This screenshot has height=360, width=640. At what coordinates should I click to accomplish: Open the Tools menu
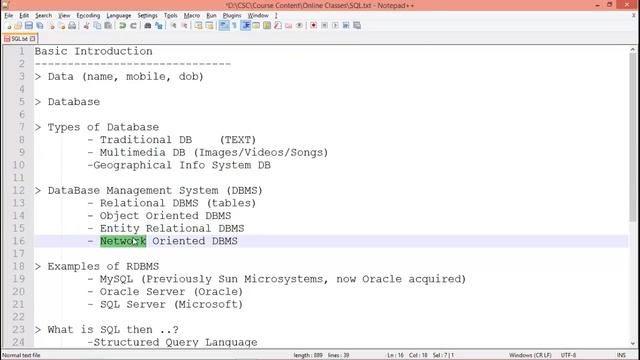171,16
